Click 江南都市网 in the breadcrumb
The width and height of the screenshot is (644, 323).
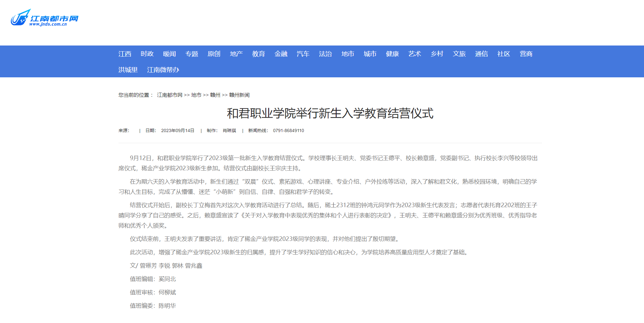(x=170, y=95)
